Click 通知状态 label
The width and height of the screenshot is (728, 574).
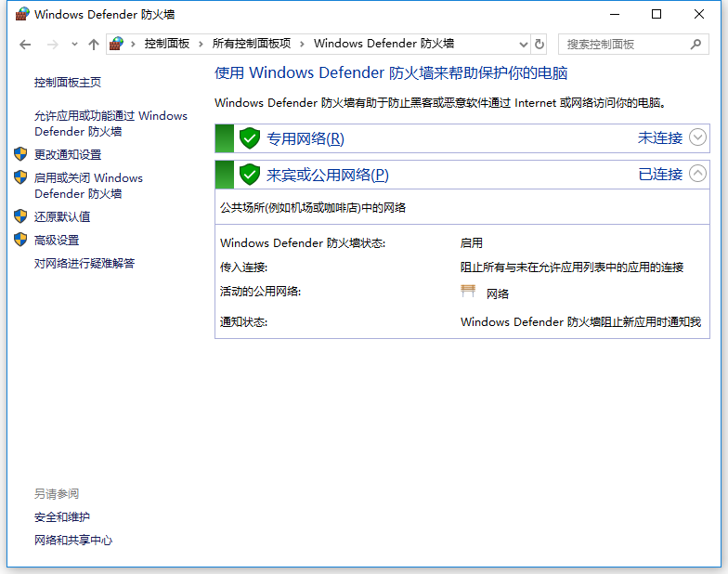(243, 321)
